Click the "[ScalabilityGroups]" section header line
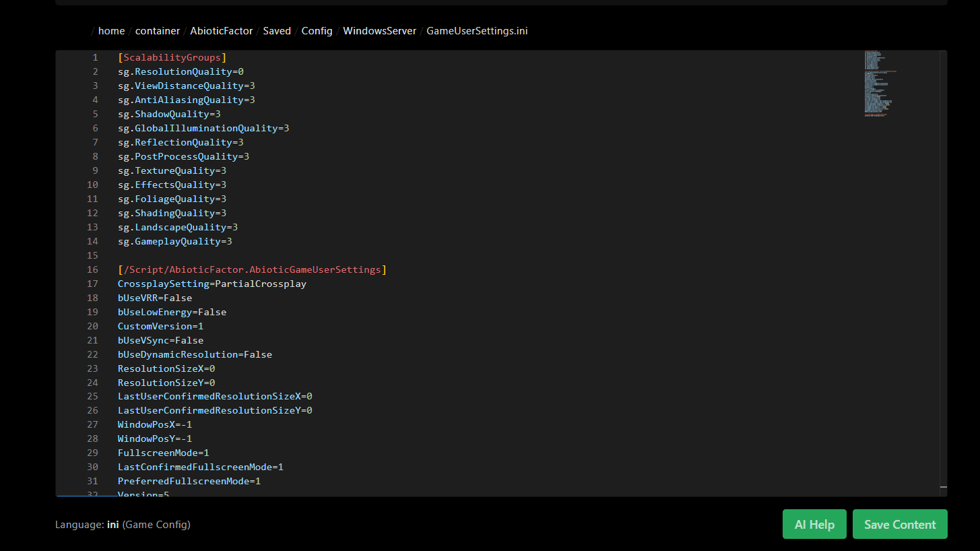 tap(172, 57)
